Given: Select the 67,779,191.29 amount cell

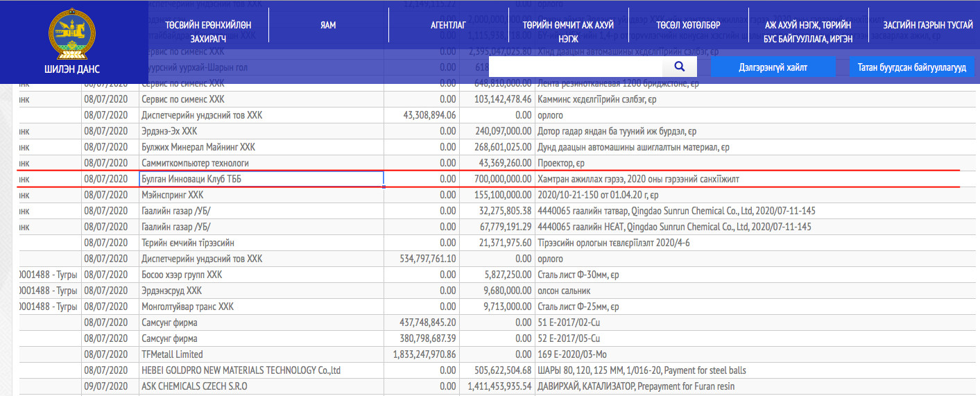Looking at the screenshot, I should (497, 227).
